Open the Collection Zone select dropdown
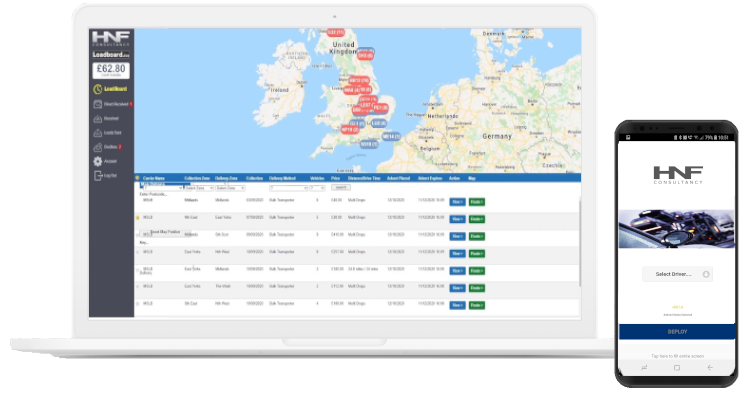Viewport: 754px width, 400px height. (199, 188)
